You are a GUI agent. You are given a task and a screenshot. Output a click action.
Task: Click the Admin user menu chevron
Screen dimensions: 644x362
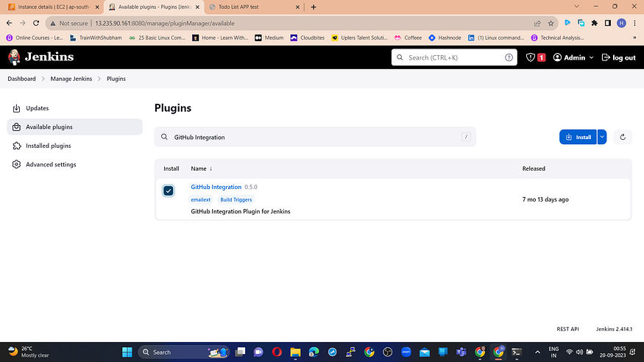click(592, 58)
